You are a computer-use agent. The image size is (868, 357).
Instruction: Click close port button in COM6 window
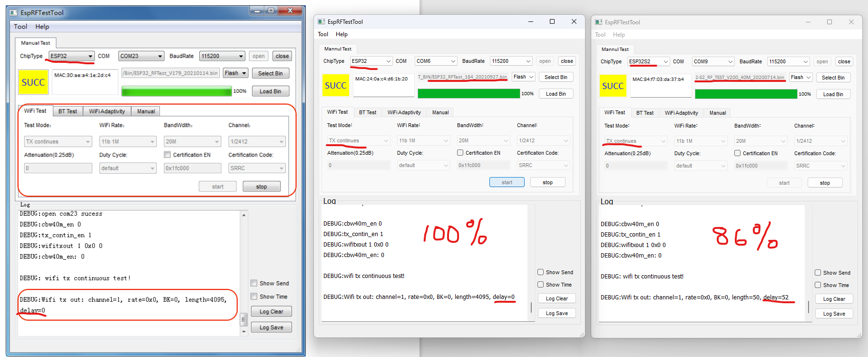click(x=567, y=61)
